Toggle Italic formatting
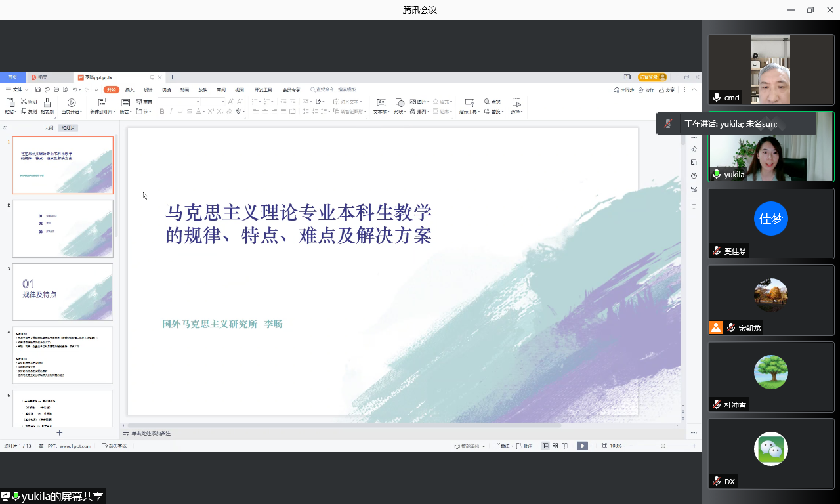 pyautogui.click(x=171, y=112)
